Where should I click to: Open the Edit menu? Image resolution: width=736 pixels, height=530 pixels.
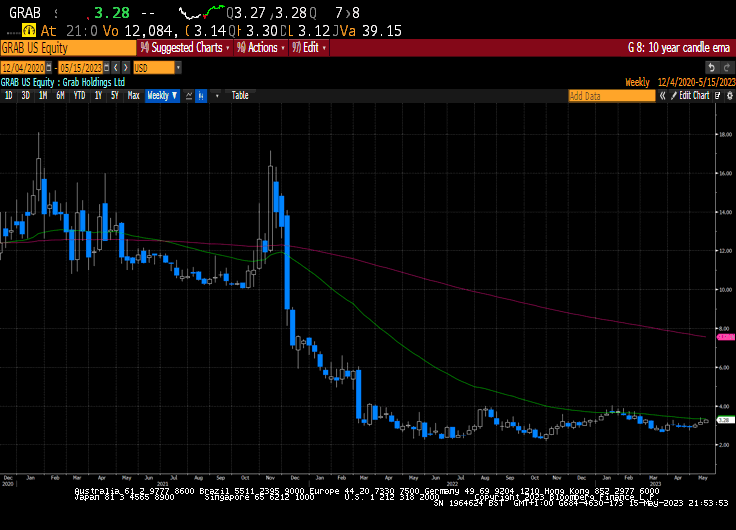click(309, 48)
